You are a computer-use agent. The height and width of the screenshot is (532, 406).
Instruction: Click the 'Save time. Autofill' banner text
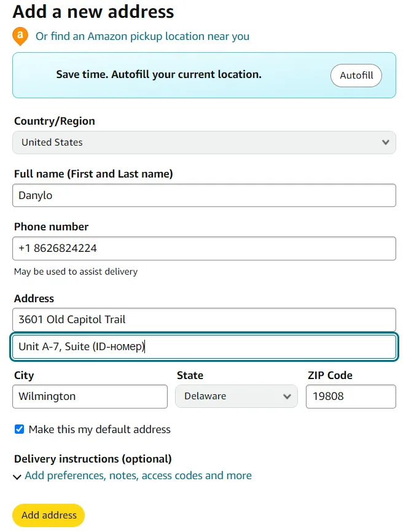[158, 75]
